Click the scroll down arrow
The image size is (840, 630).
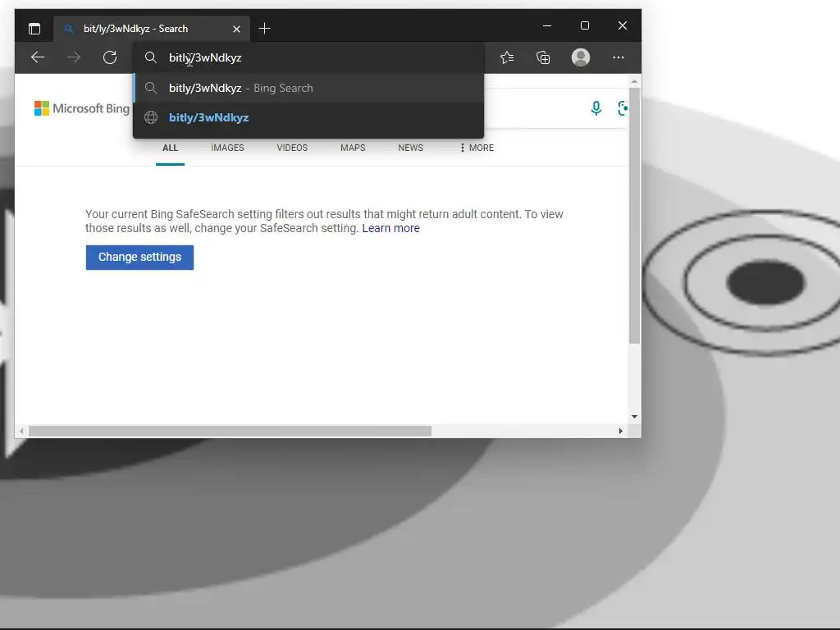[x=634, y=416]
